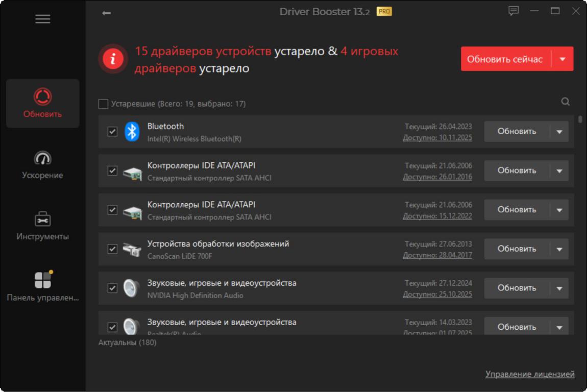Open the feedback chat icon
Image resolution: width=587 pixels, height=392 pixels.
513,11
